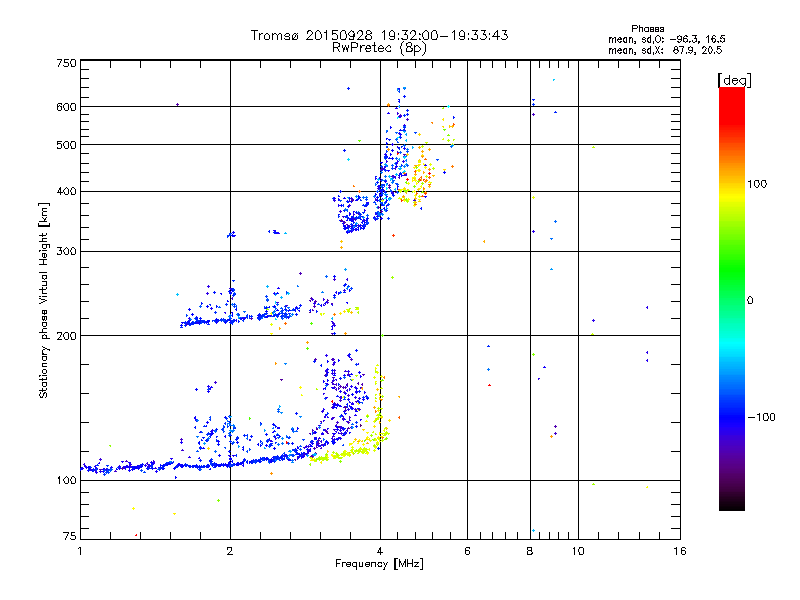Click the y-axis tick label '500'
Screen dimensions: 800x600
tap(67, 145)
